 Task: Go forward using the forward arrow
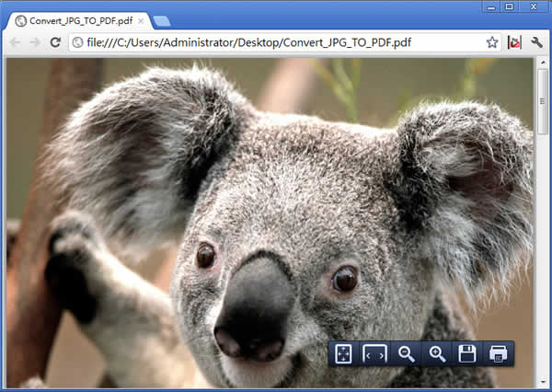pos(35,42)
